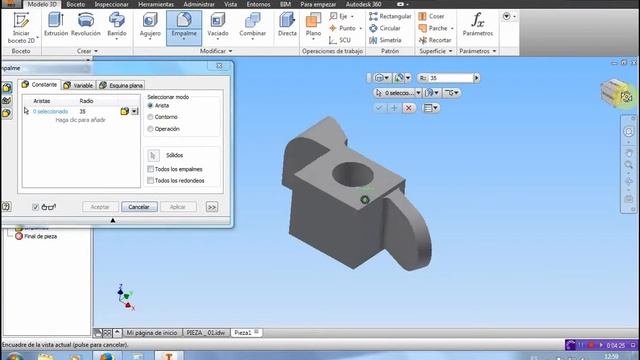Image resolution: width=640 pixels, height=360 pixels.
Task: Select the Circular pattern tool
Action: coord(384,28)
